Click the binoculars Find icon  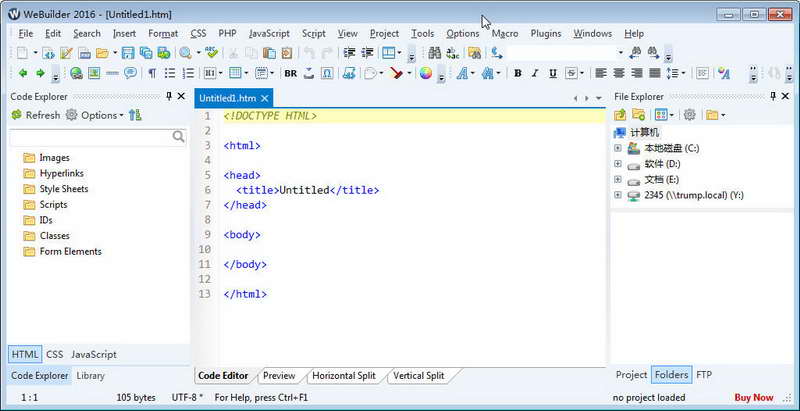(x=435, y=53)
